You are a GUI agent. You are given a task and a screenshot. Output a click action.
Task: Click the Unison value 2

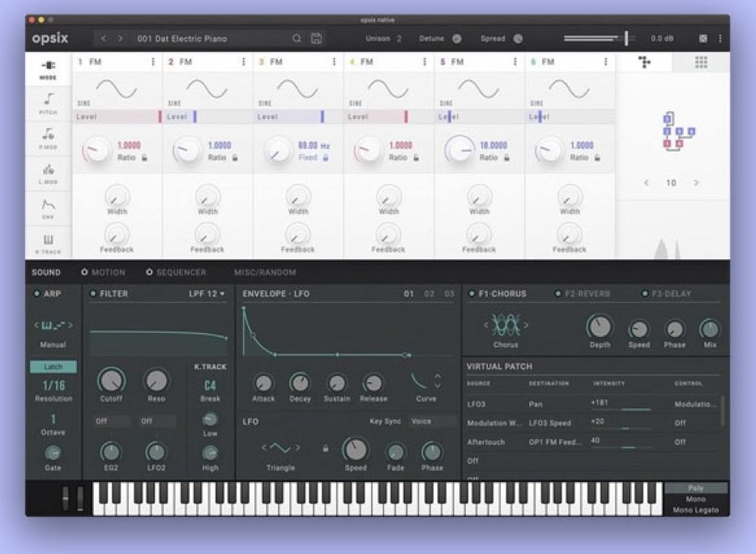pos(399,39)
